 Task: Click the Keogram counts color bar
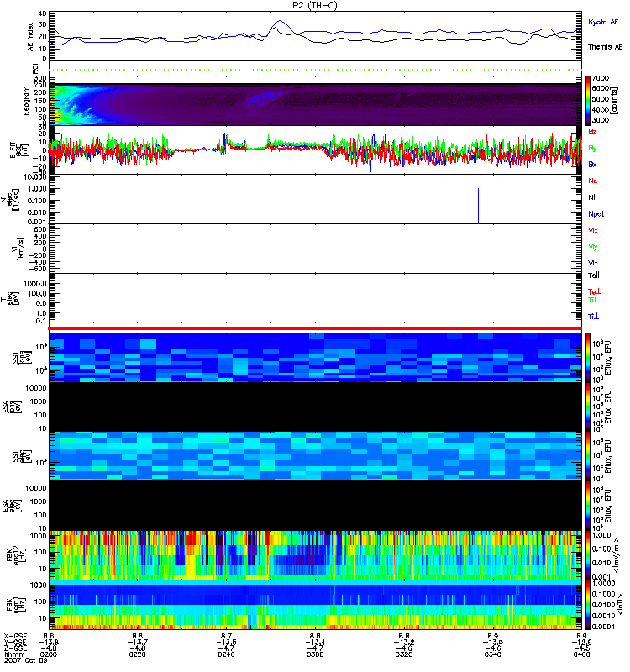point(587,101)
